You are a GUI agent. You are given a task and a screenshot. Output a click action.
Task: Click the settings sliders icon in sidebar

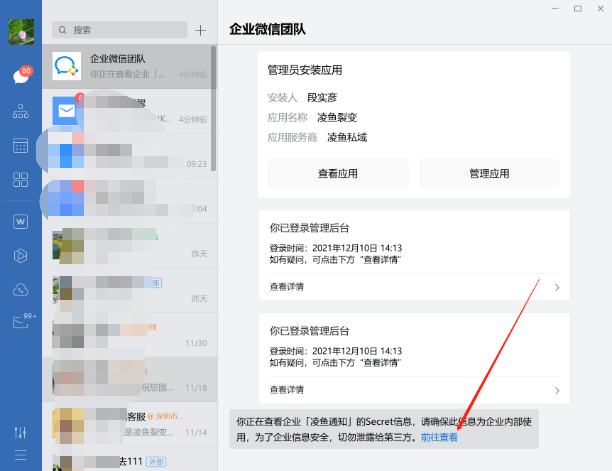(20, 432)
